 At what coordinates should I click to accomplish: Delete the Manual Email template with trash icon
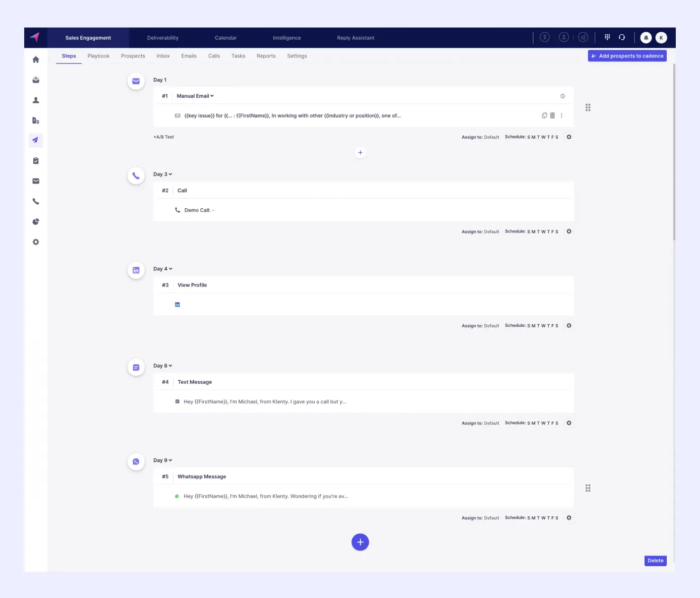click(552, 115)
